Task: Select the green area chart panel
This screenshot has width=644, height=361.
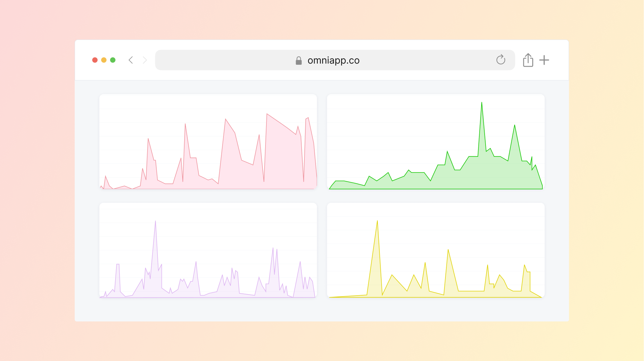Action: (x=435, y=142)
